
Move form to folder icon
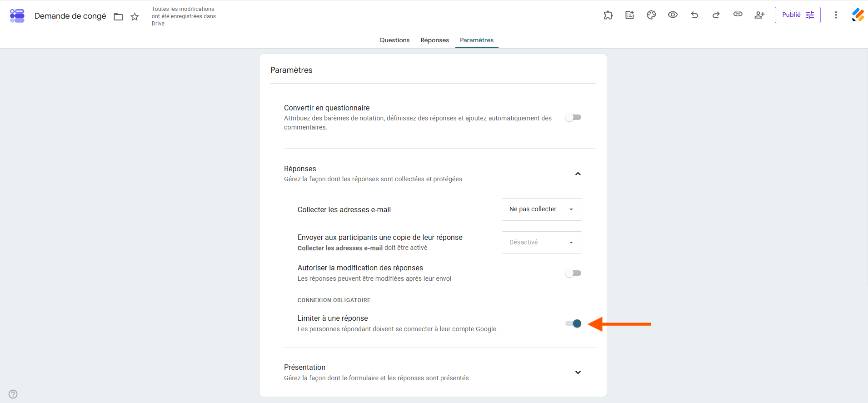point(118,17)
